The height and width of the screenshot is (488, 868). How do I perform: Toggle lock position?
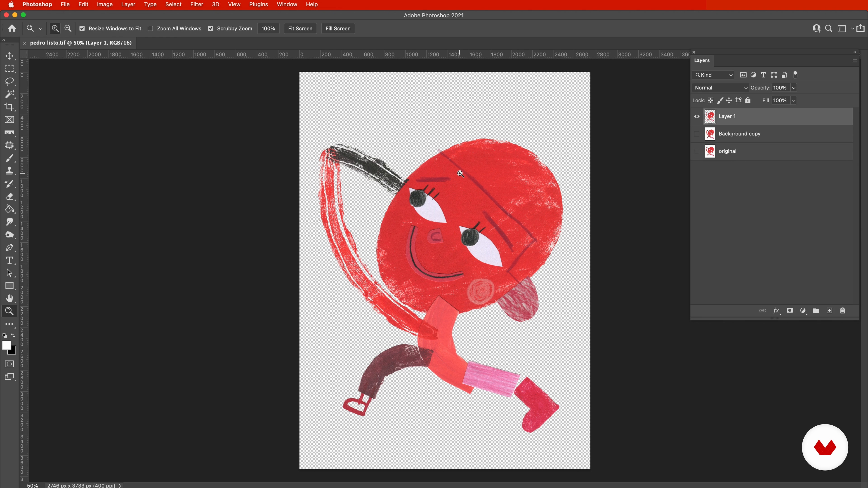729,100
